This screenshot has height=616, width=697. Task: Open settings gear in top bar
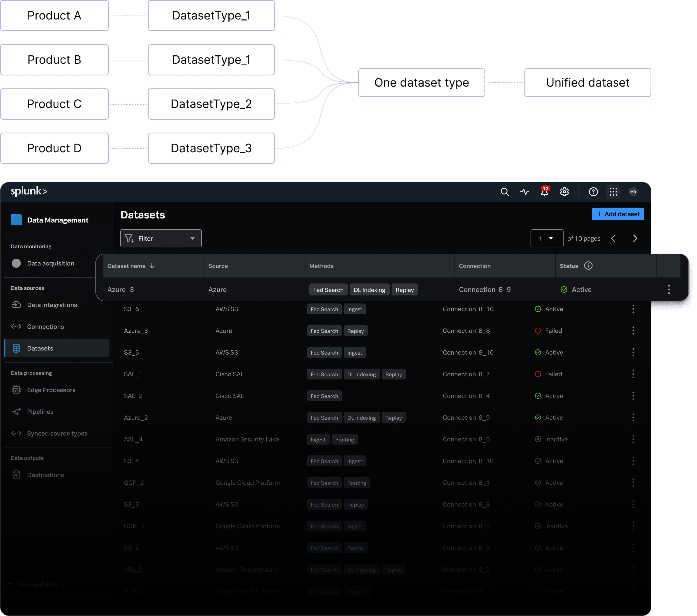click(564, 192)
